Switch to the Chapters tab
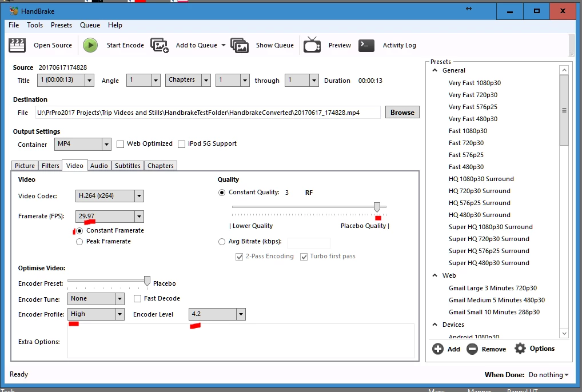 click(x=161, y=166)
